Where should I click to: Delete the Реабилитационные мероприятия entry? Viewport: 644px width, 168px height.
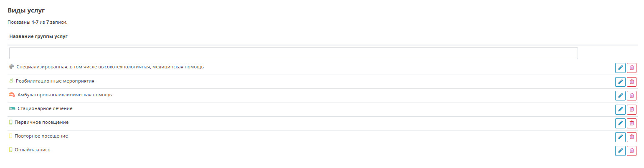[x=631, y=82]
